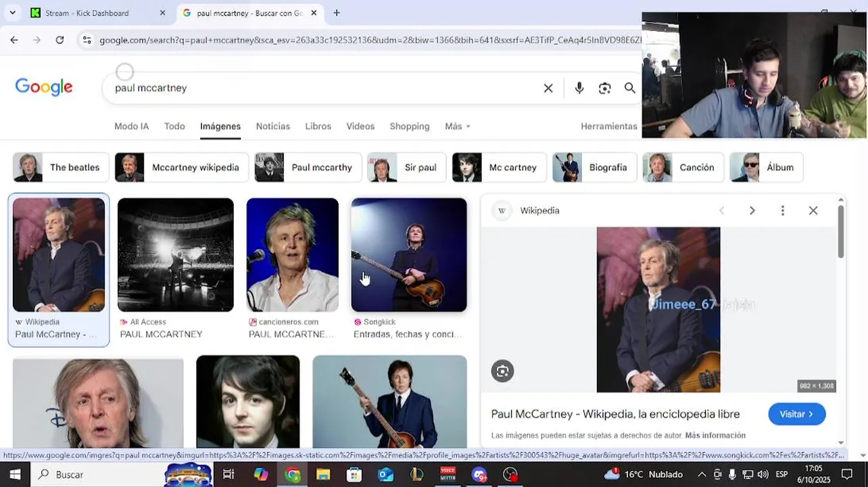Open a new browser tab with plus icon
This screenshot has height=487, width=868.
(337, 13)
